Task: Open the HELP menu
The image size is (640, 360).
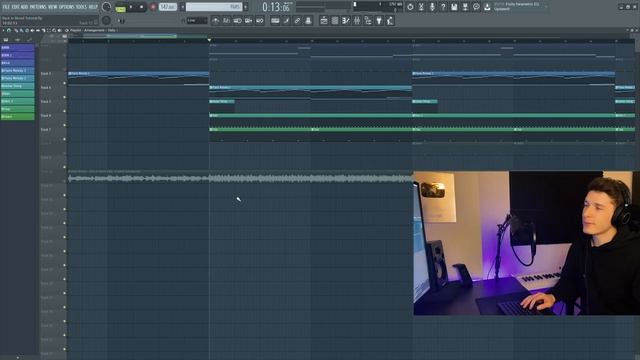Action: coord(93,7)
